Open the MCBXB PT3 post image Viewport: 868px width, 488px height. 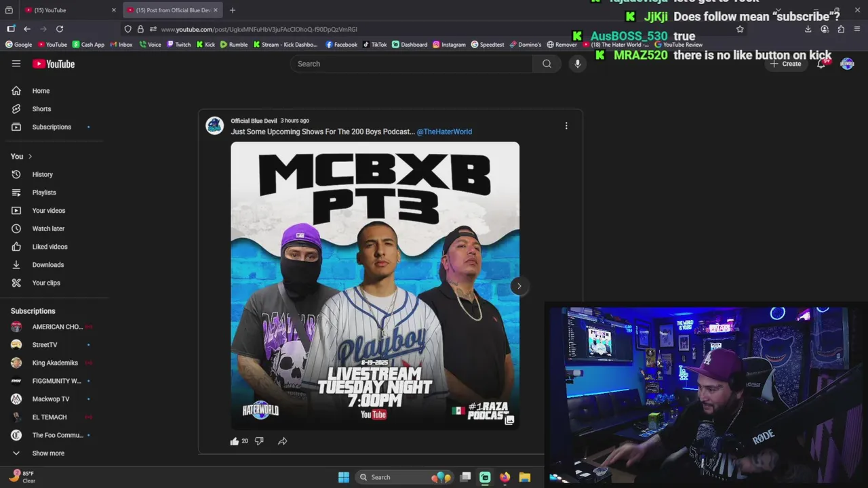click(375, 285)
